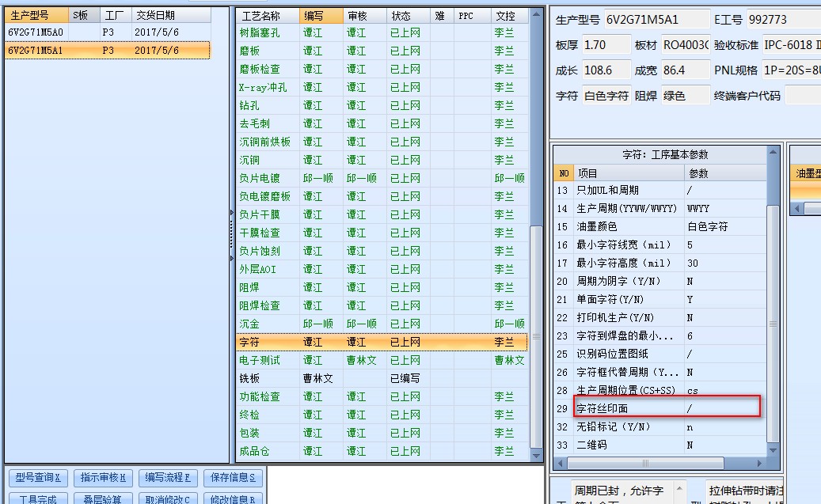This screenshot has width=821, height=504.
Task: Click the 工厂 column header
Action: coord(115,15)
